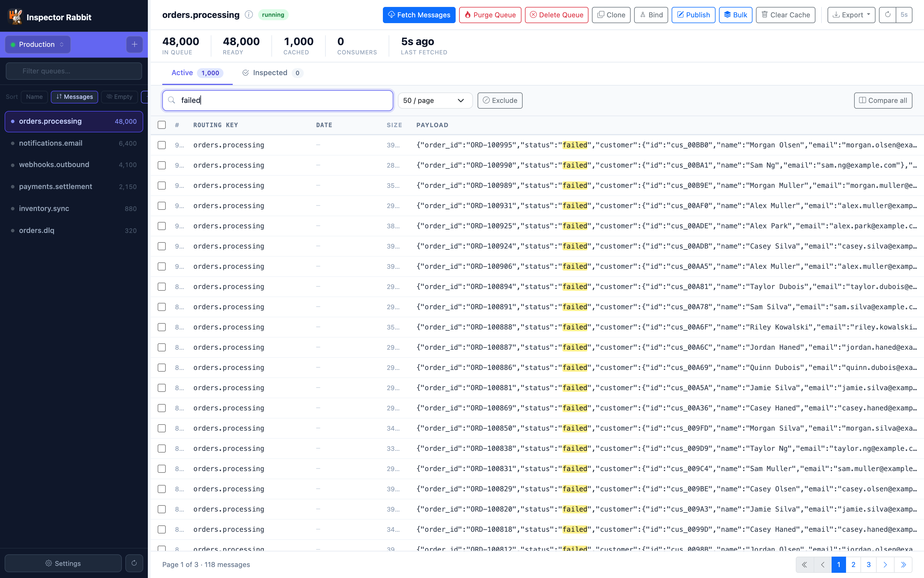The image size is (924, 578).
Task: Click the payload of order ORD-100850
Action: pyautogui.click(x=666, y=429)
